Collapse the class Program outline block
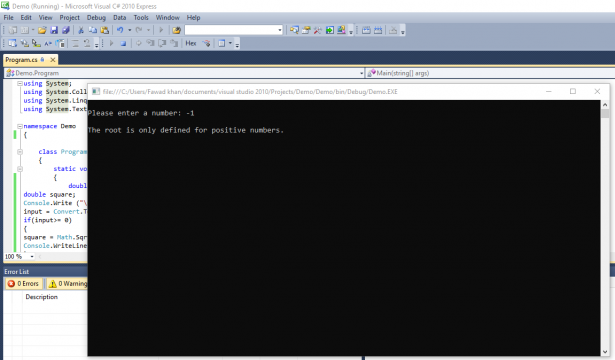Image resolution: width=615 pixels, height=360 pixels. 20,152
